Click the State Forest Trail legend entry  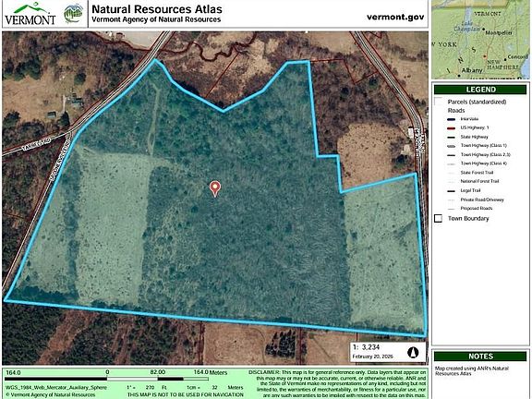(x=477, y=173)
